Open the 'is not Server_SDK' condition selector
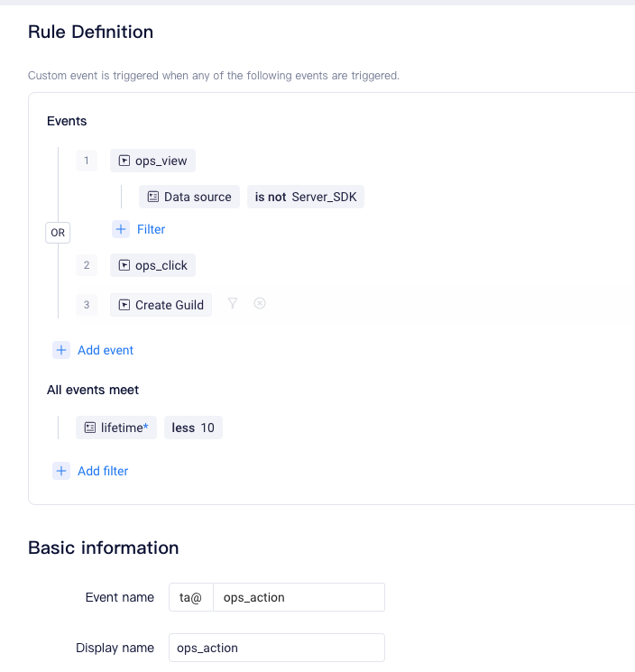This screenshot has width=635, height=672. click(x=306, y=197)
